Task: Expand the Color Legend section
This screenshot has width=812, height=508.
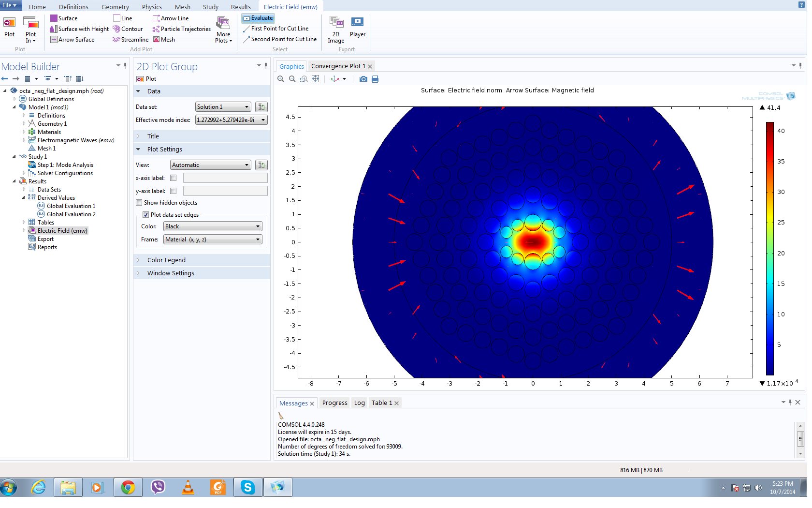Action: coord(166,260)
